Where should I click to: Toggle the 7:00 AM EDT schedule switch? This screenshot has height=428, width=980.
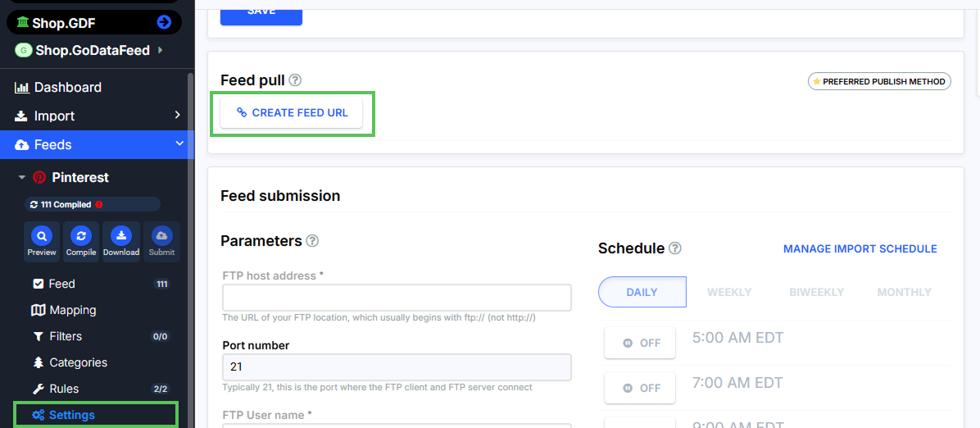(640, 388)
